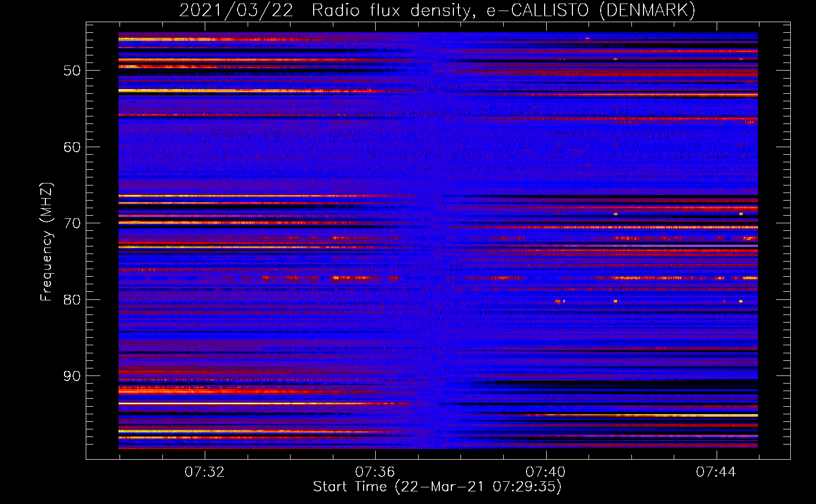Select the 07:40 time tick label
This screenshot has width=816, height=504.
pyautogui.click(x=545, y=472)
